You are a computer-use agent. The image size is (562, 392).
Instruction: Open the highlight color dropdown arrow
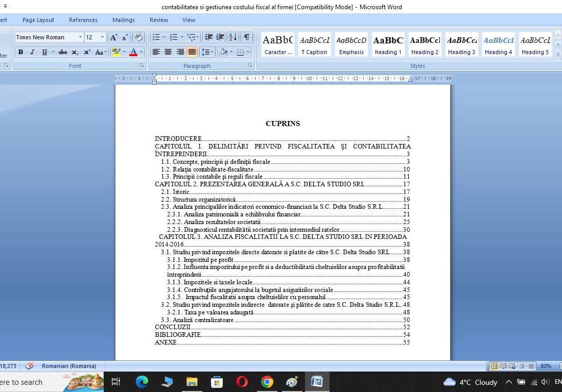point(124,52)
